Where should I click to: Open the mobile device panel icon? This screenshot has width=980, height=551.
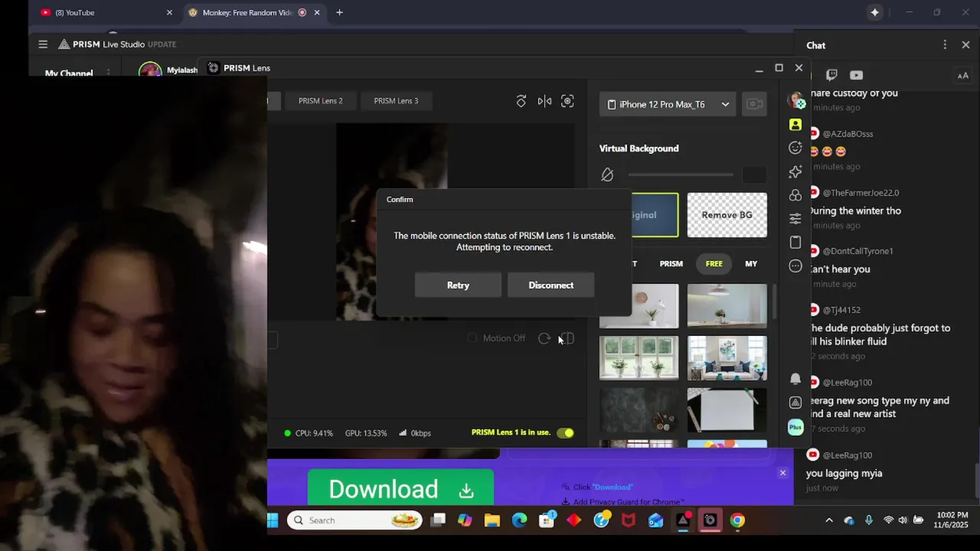coord(795,243)
